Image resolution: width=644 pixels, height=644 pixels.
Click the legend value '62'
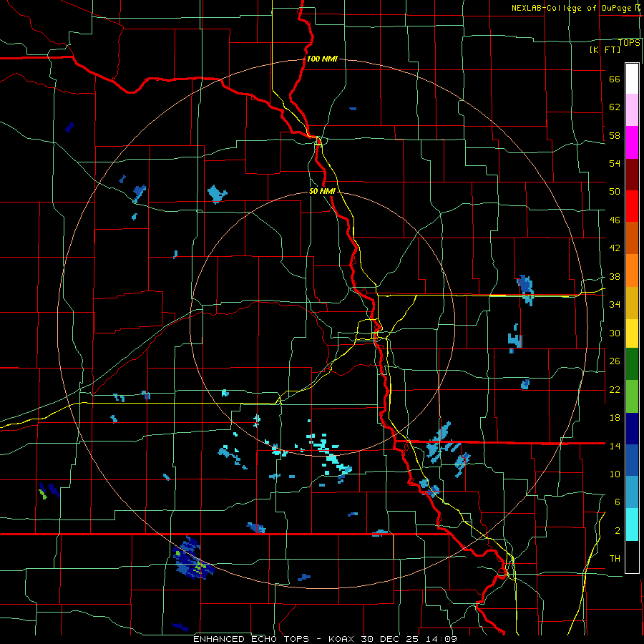pos(615,107)
